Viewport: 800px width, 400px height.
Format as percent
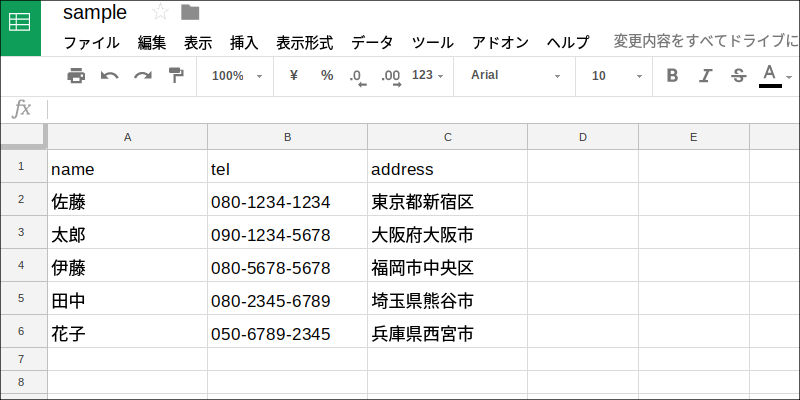[327, 76]
